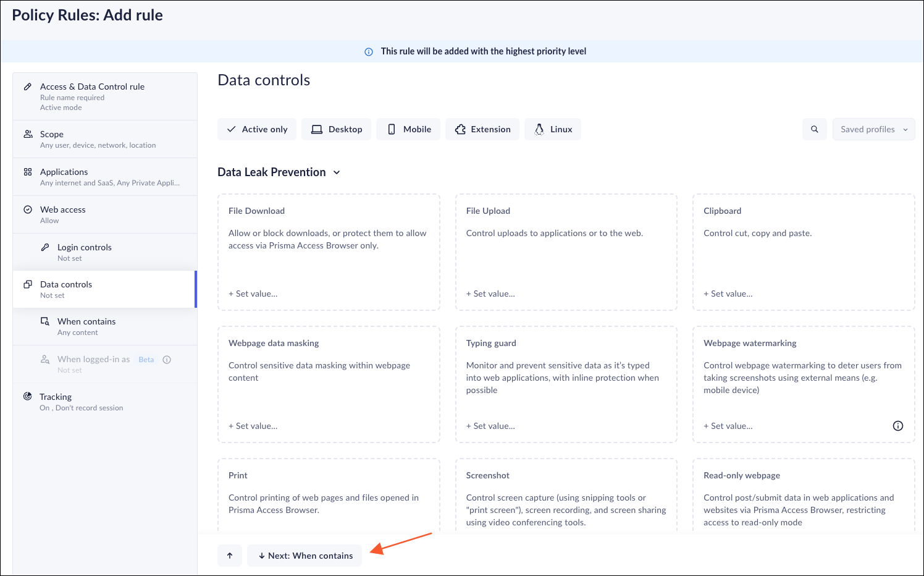This screenshot has width=924, height=576.
Task: Toggle the Mobile platform filter
Action: (408, 129)
